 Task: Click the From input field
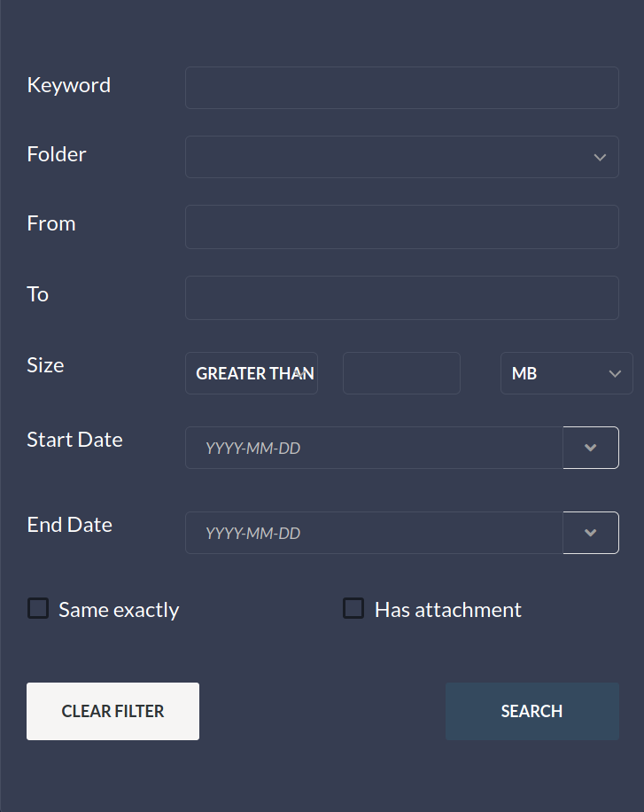click(401, 227)
